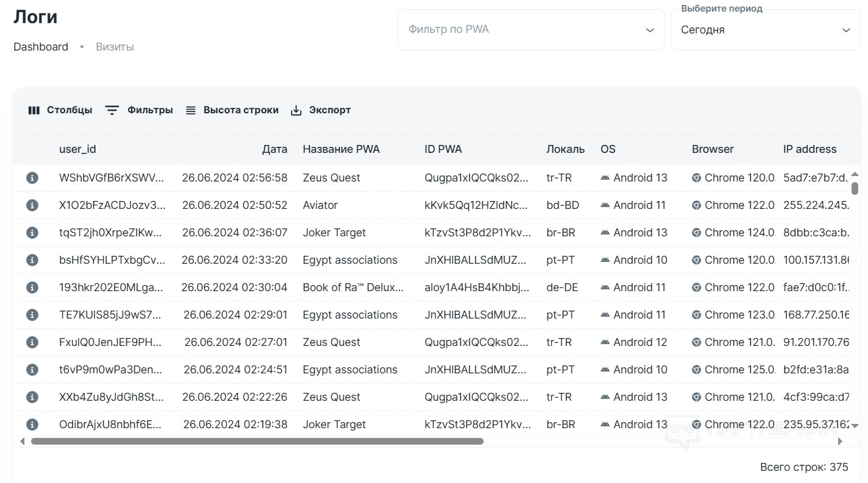Expand the Фильтр по PWA dropdown

tap(530, 30)
